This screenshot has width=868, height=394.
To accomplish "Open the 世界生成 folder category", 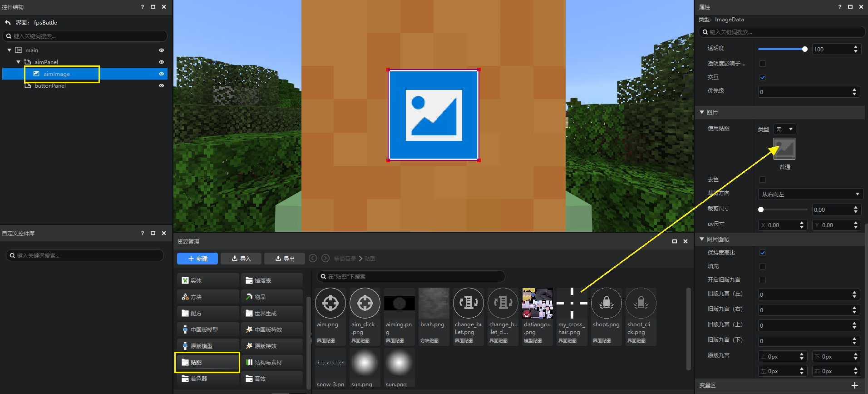I will pos(272,313).
